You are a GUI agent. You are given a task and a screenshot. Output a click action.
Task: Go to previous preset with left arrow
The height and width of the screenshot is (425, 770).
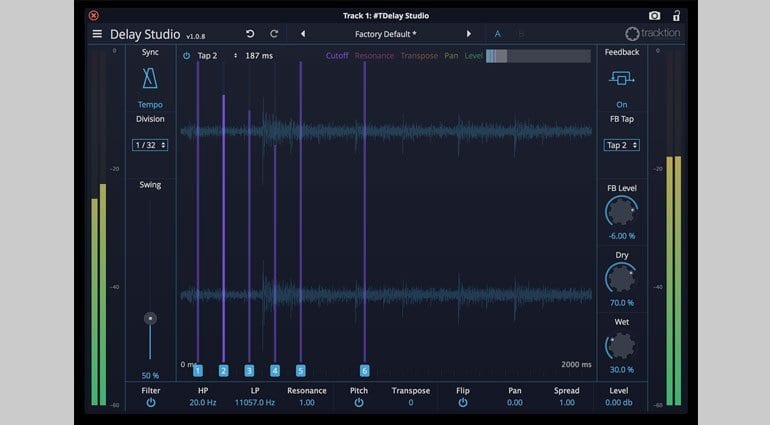[303, 34]
